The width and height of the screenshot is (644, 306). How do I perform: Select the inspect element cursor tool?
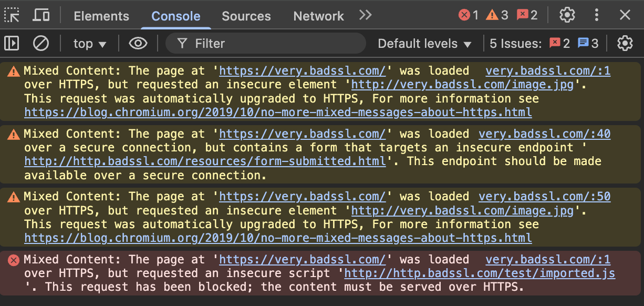tap(12, 15)
